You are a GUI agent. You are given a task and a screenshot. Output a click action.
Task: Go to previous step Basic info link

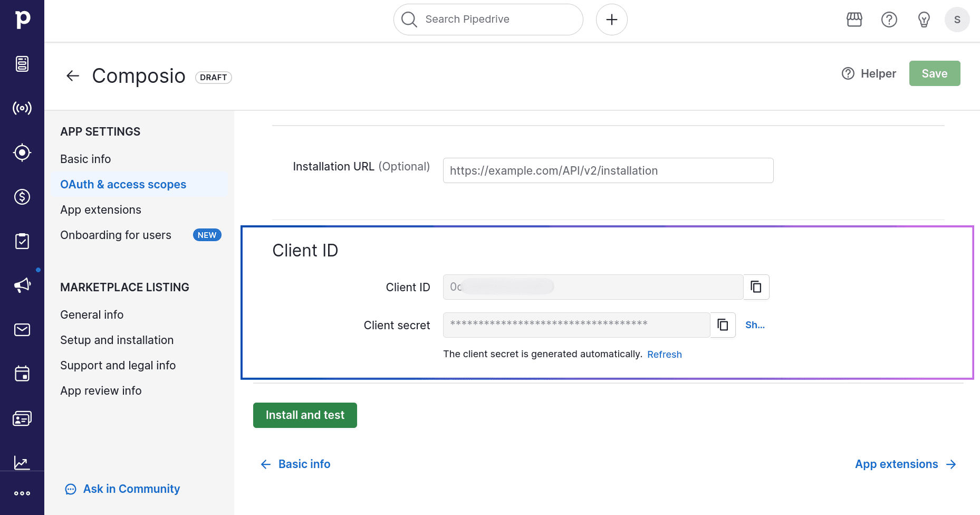[x=295, y=464]
